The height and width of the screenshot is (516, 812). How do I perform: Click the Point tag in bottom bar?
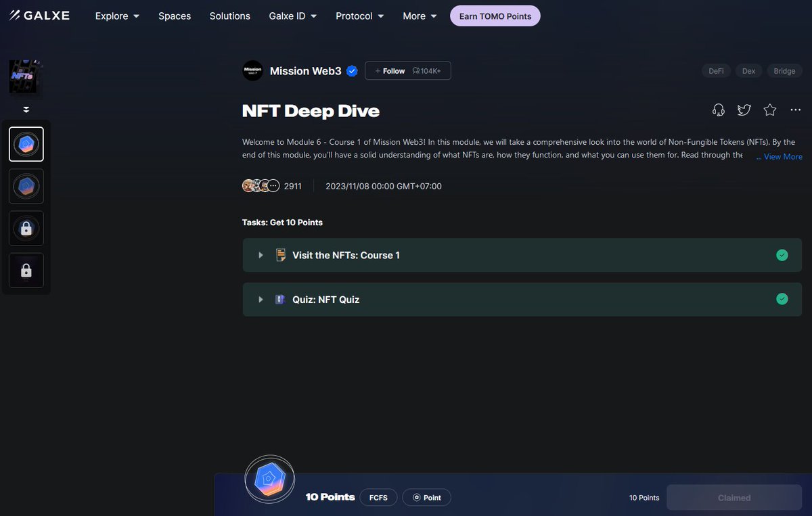point(426,498)
